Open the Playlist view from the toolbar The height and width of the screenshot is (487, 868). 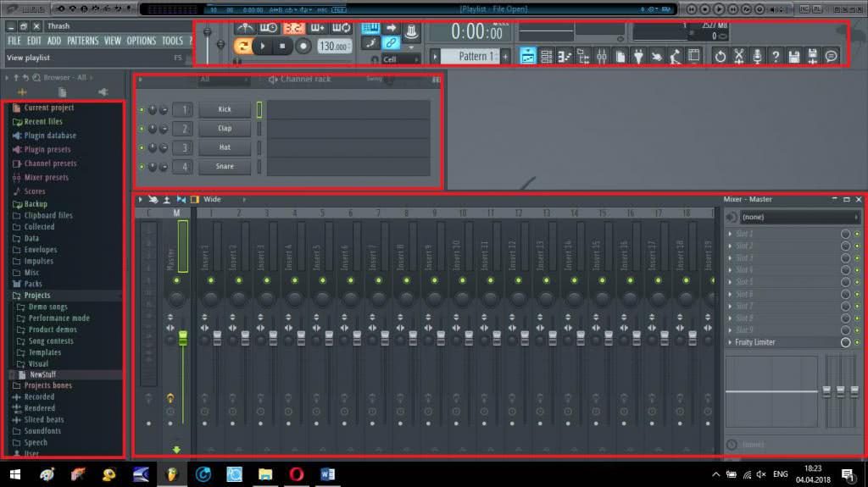click(528, 57)
